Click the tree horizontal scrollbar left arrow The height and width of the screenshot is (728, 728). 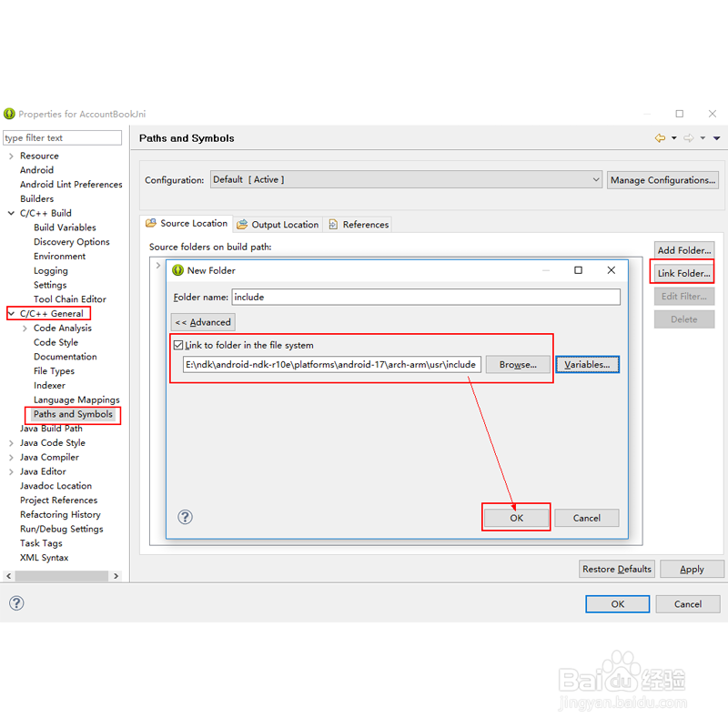pos(9,576)
